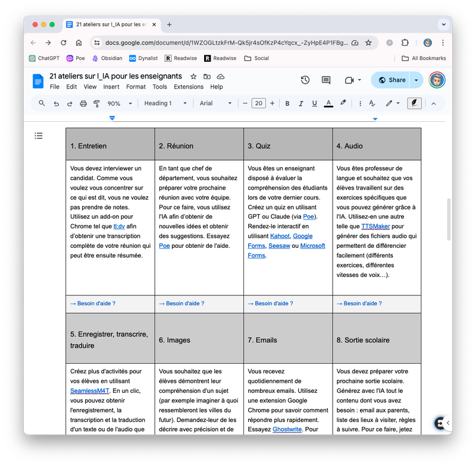Open the document outline icon
The image size is (476, 466).
click(39, 136)
